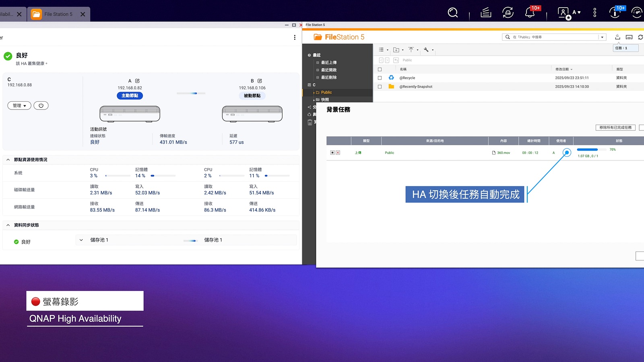Click the File Station refresh icon

coord(640,37)
